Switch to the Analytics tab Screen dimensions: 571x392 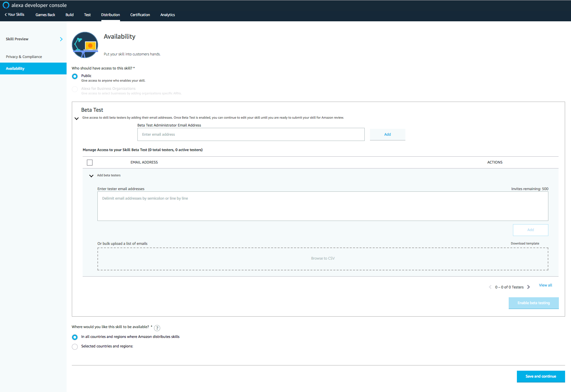(x=167, y=15)
